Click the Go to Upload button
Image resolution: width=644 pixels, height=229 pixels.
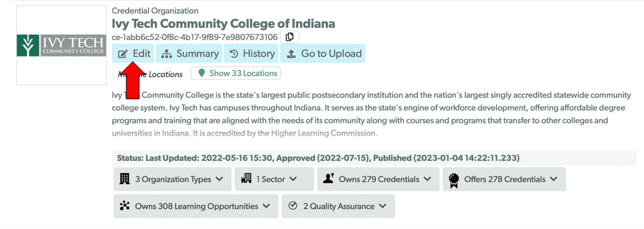click(322, 53)
